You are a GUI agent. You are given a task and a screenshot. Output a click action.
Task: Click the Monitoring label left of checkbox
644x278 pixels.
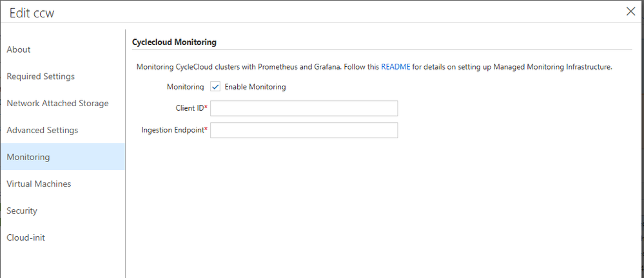pyautogui.click(x=186, y=87)
